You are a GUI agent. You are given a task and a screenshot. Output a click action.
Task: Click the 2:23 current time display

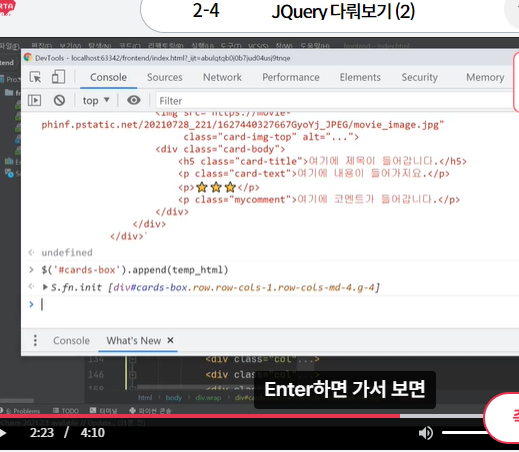click(x=42, y=433)
